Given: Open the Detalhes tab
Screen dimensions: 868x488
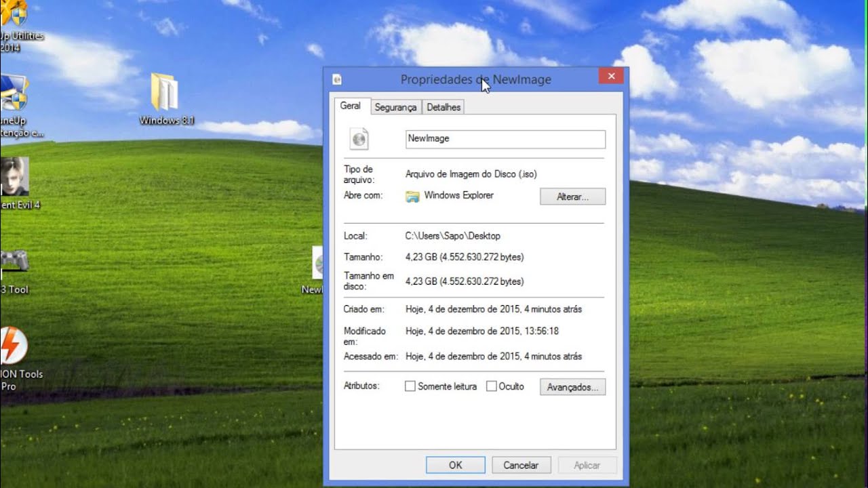Looking at the screenshot, I should pos(443,107).
